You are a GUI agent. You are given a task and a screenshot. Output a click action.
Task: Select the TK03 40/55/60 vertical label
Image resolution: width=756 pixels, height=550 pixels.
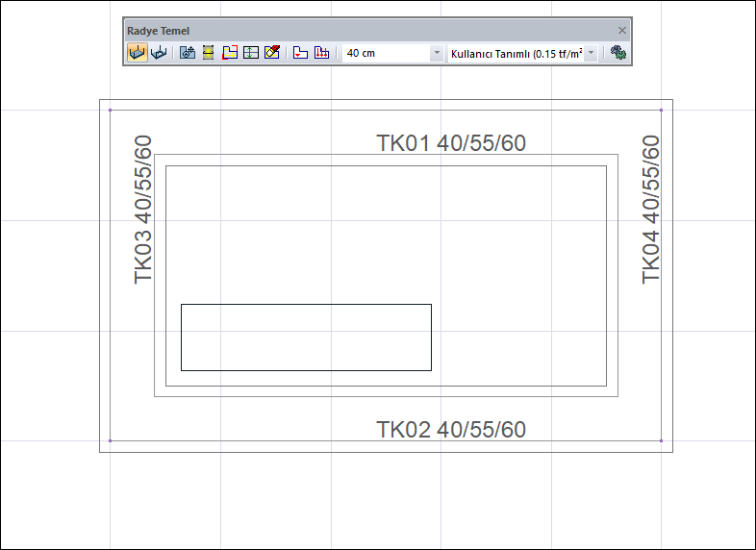142,210
